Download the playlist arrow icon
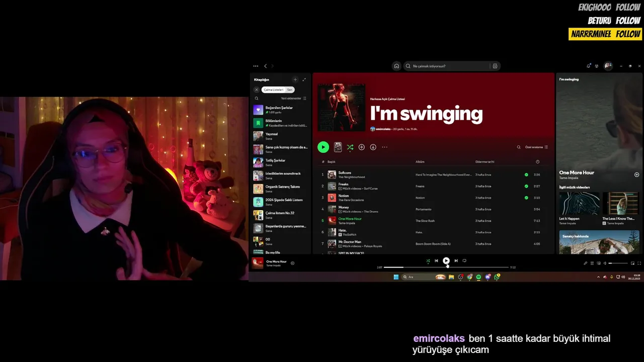 click(373, 147)
